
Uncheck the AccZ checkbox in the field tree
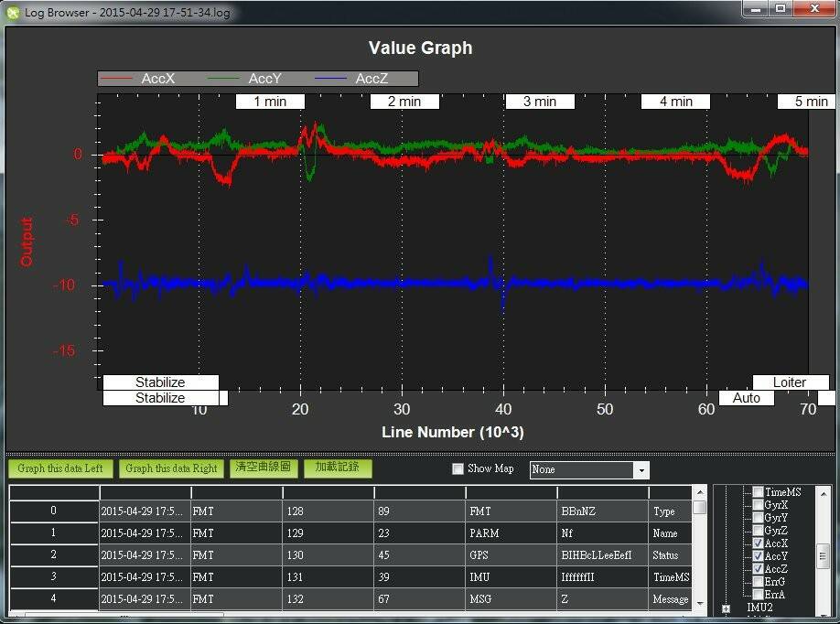click(x=758, y=569)
